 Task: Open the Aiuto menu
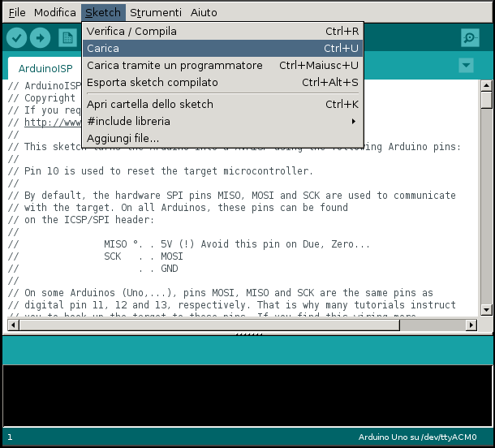coord(204,13)
